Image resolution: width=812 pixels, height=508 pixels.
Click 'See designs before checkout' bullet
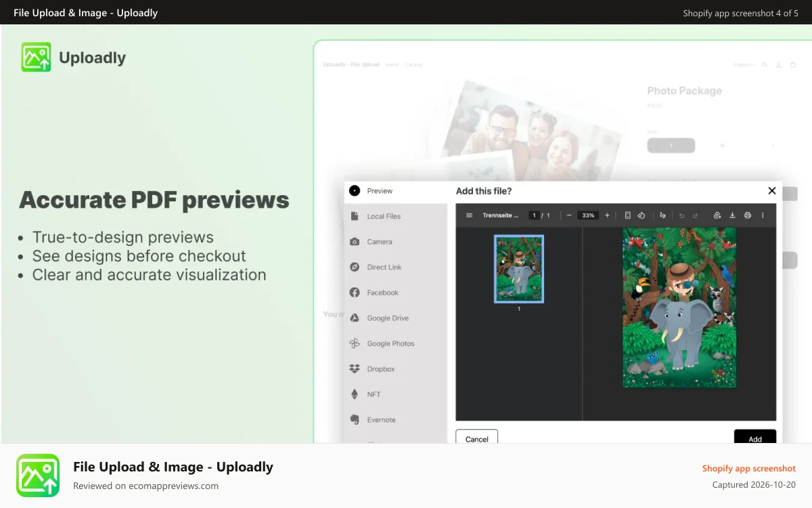139,256
